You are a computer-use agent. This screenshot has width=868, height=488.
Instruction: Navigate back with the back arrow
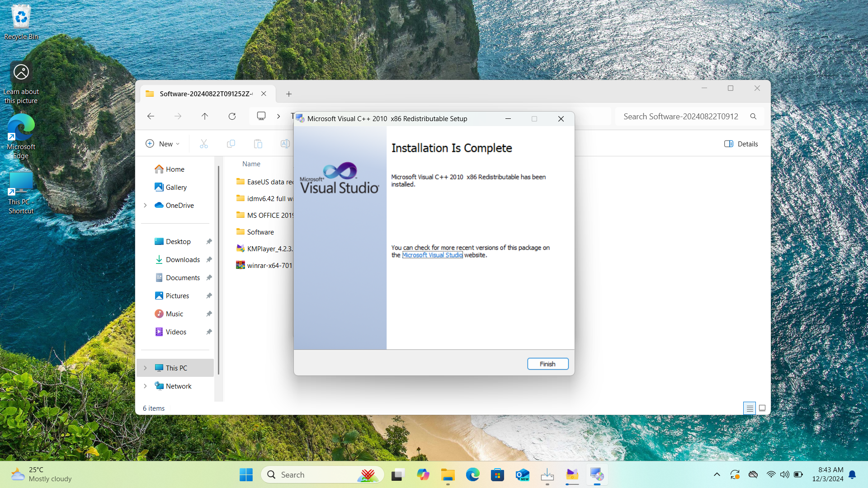[x=151, y=116]
